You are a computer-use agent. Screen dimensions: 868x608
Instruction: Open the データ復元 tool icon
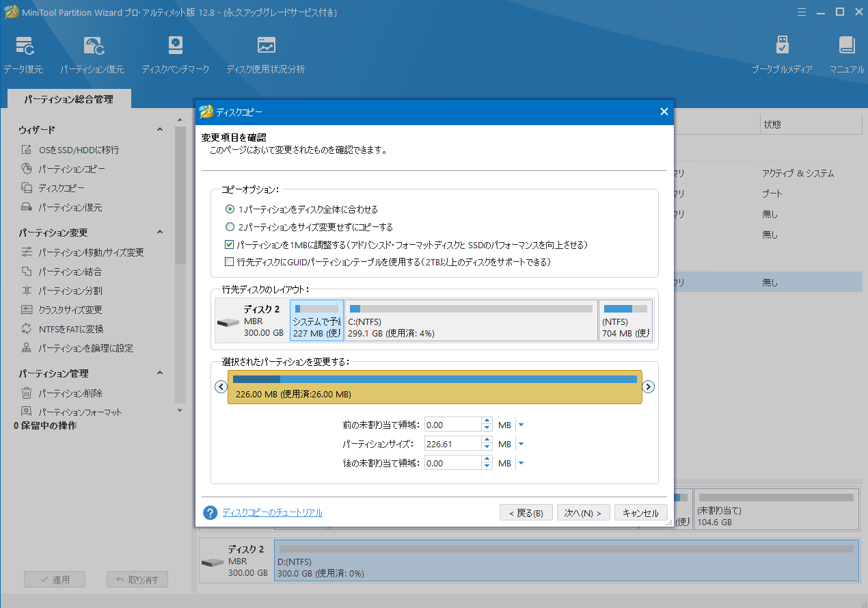click(x=25, y=46)
